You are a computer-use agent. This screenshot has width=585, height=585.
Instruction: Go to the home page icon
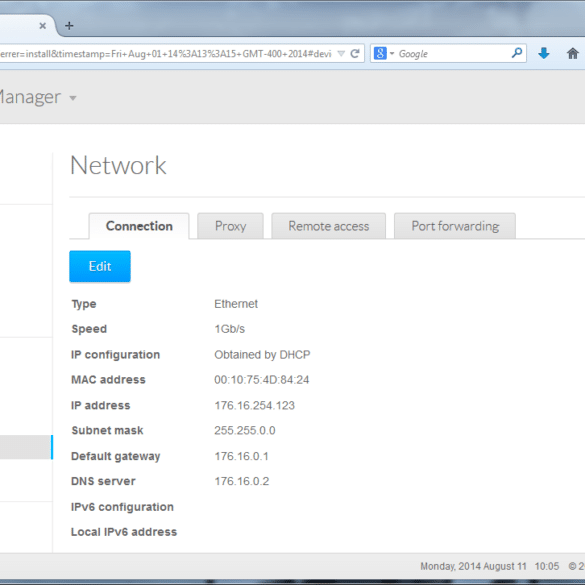pos(573,54)
